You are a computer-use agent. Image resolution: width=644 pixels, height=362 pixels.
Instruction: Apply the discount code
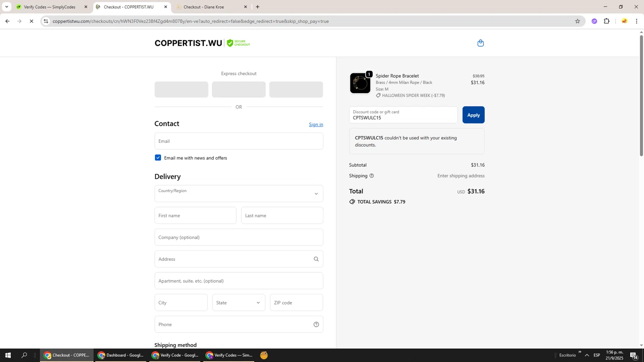tap(473, 115)
